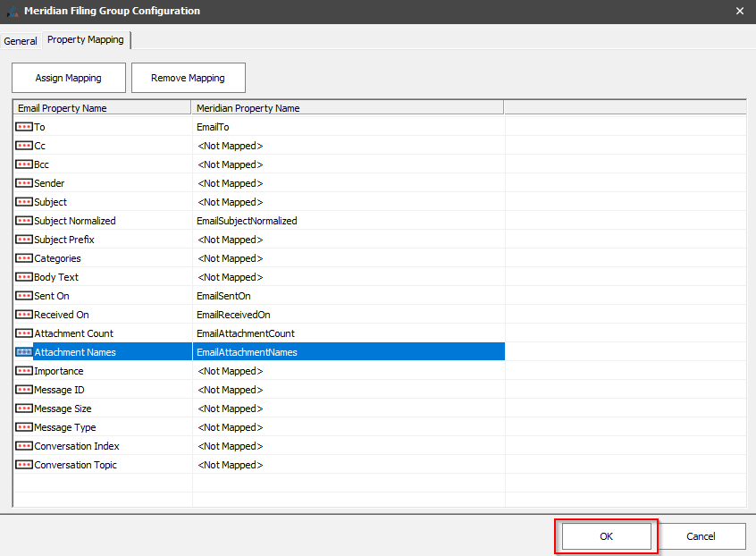Viewport: 756px width, 556px height.
Task: Click the EmailAttachmentCount mapping value
Action: pos(246,333)
